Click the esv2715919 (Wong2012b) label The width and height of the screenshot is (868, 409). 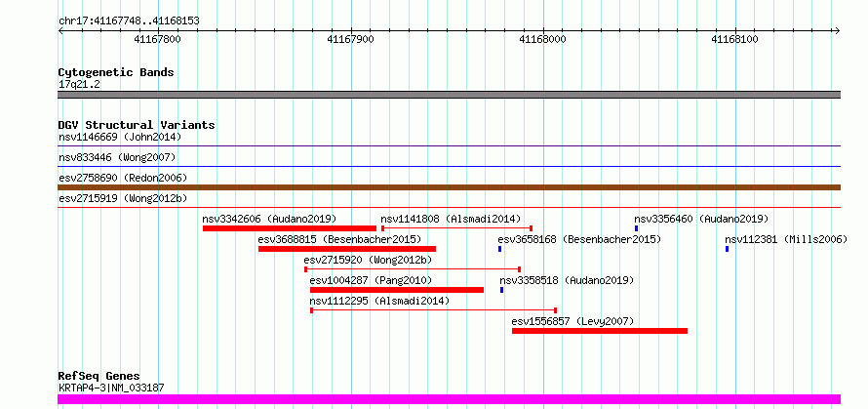point(123,198)
